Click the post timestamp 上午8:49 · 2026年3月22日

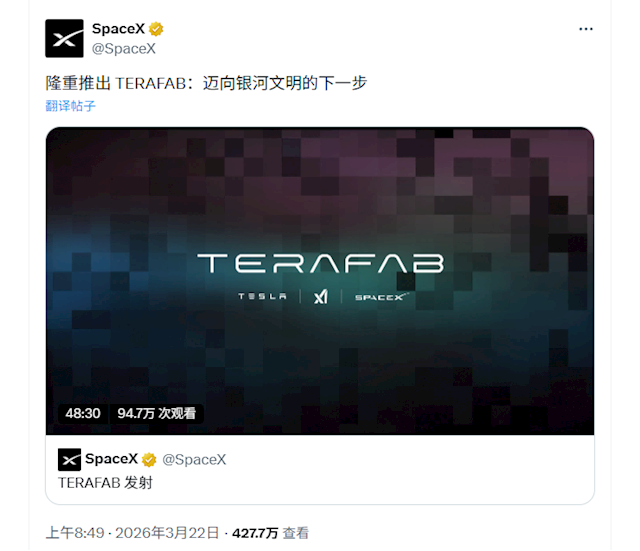pos(132,533)
